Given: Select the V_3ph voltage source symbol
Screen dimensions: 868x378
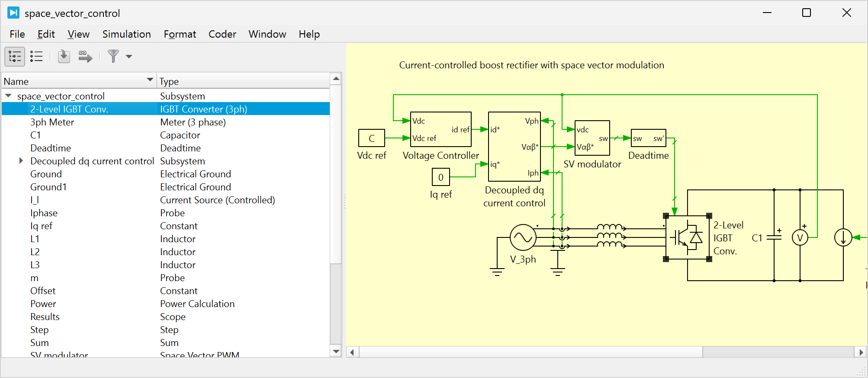Looking at the screenshot, I should 523,237.
